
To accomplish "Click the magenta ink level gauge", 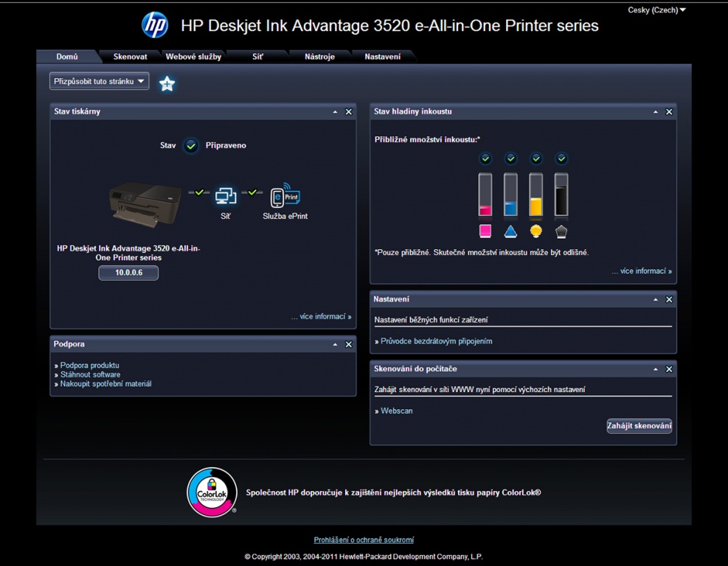I will coord(485,195).
